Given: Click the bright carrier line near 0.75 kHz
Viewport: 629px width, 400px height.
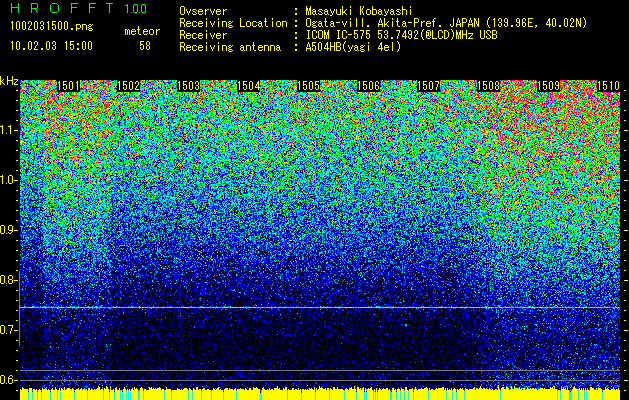Looking at the screenshot, I should pos(320,308).
